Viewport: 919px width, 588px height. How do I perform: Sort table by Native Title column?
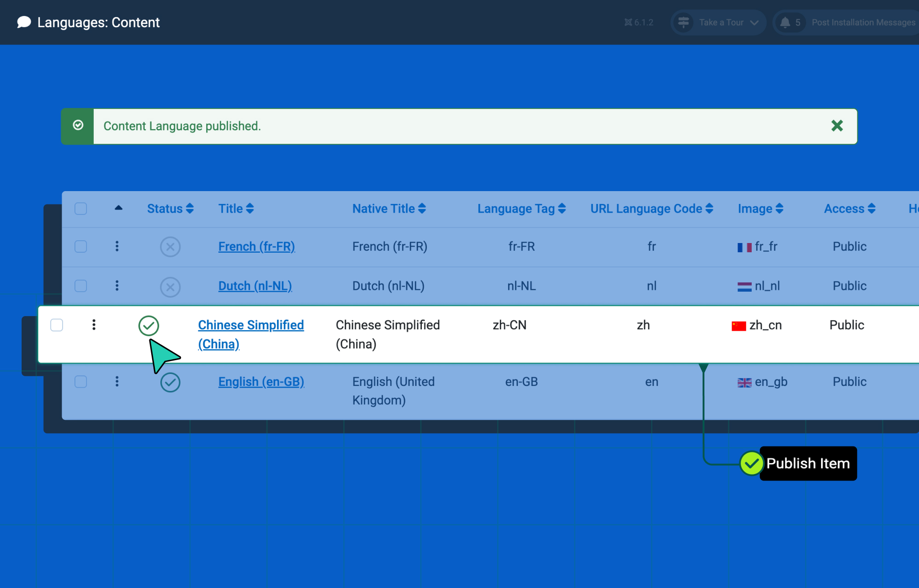389,209
